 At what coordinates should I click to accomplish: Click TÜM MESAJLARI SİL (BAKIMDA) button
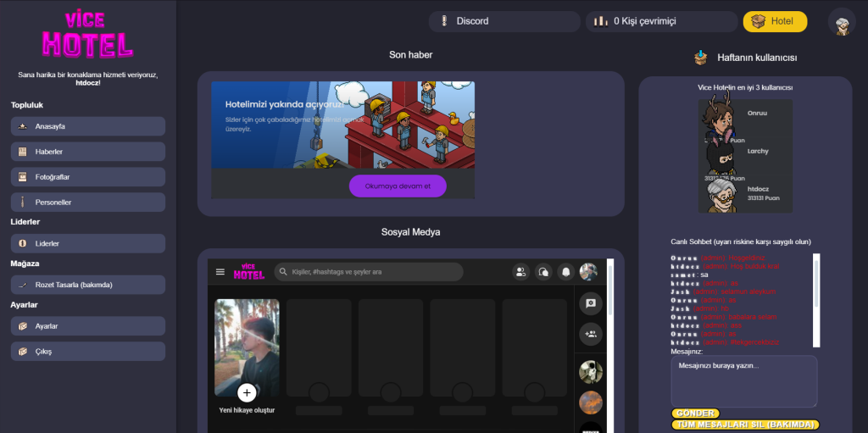click(x=745, y=425)
